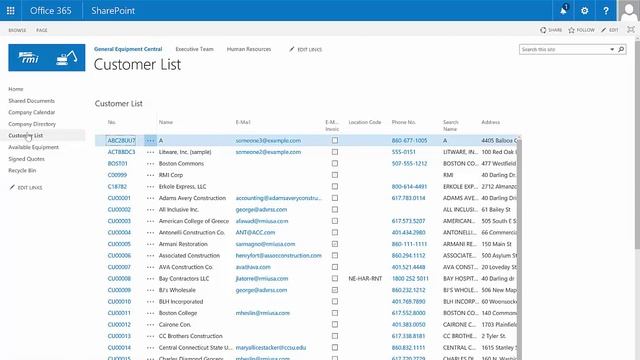The image size is (640, 360).
Task: Open the notifications bell
Action: [563, 11]
